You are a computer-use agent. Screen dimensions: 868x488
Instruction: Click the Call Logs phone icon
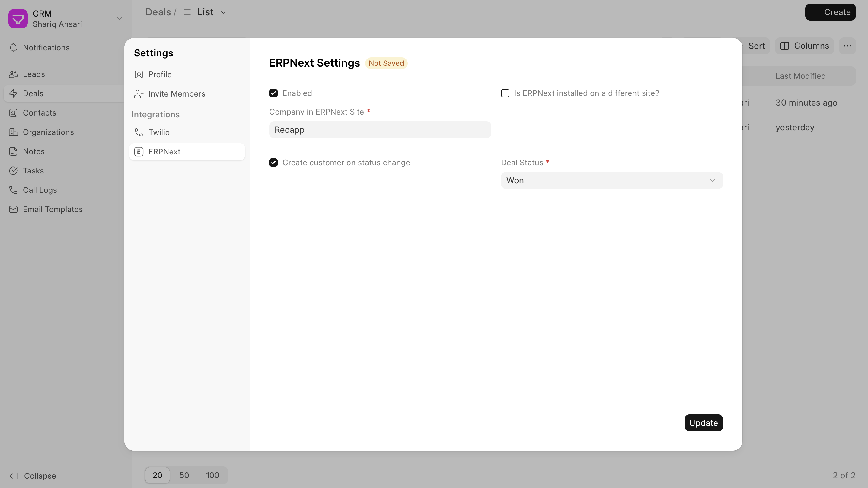point(13,190)
